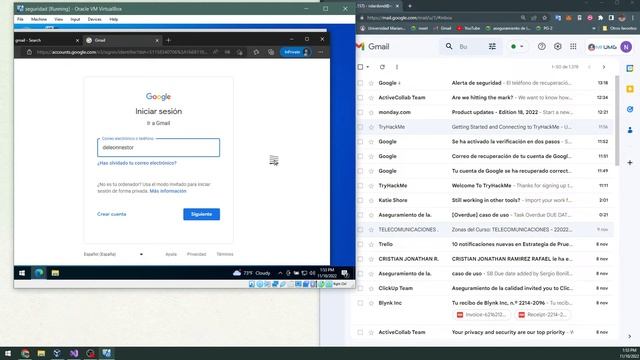Image resolution: width=640 pixels, height=360 pixels.
Task: Open the CRISTIAN JONATHAN R. email
Action: (484, 259)
